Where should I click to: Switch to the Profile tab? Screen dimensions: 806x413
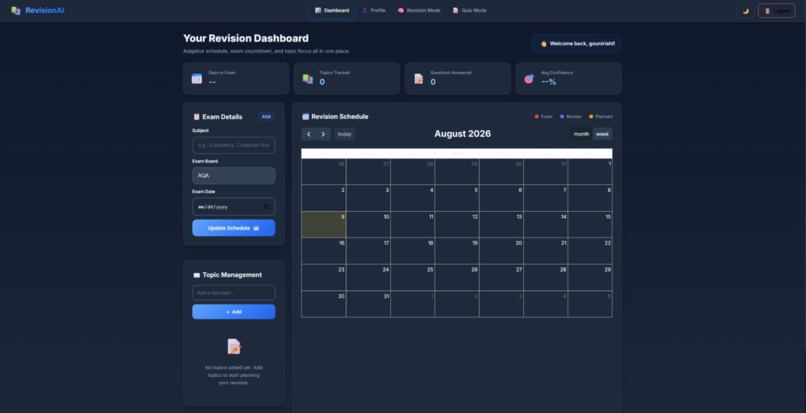pyautogui.click(x=374, y=10)
